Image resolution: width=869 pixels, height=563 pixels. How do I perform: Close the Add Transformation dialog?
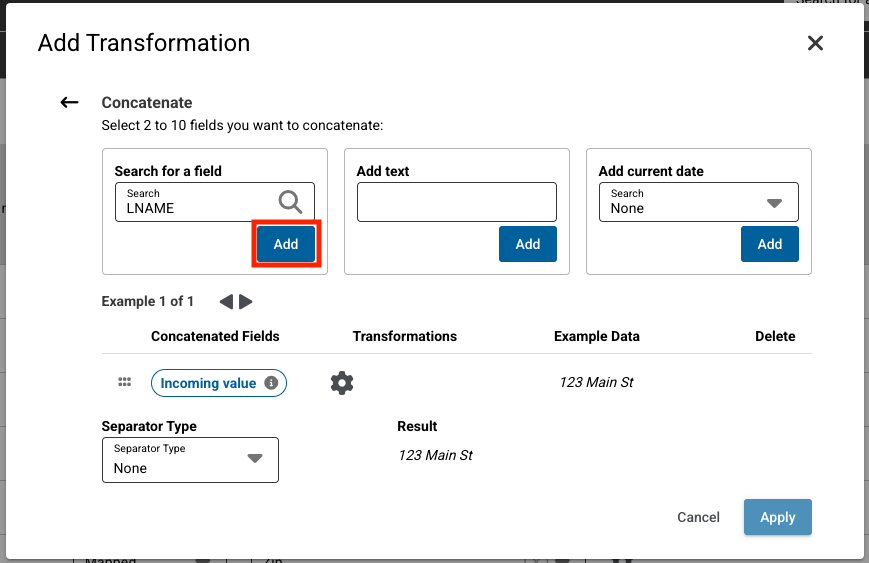tap(815, 43)
